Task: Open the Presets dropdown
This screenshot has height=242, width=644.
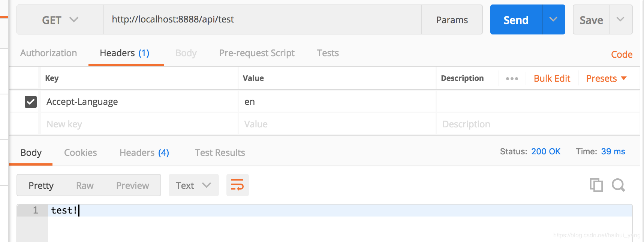Action: [x=606, y=79]
